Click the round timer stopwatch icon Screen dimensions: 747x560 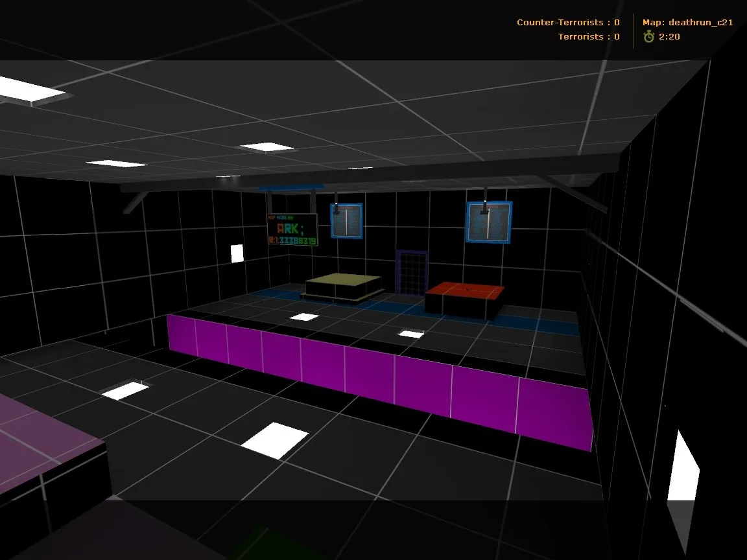click(648, 37)
